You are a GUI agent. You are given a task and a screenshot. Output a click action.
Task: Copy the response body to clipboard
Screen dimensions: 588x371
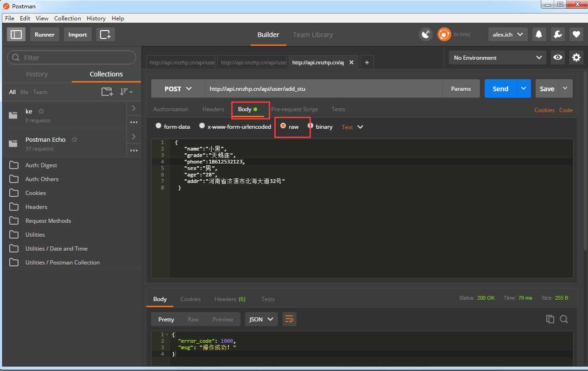point(550,319)
